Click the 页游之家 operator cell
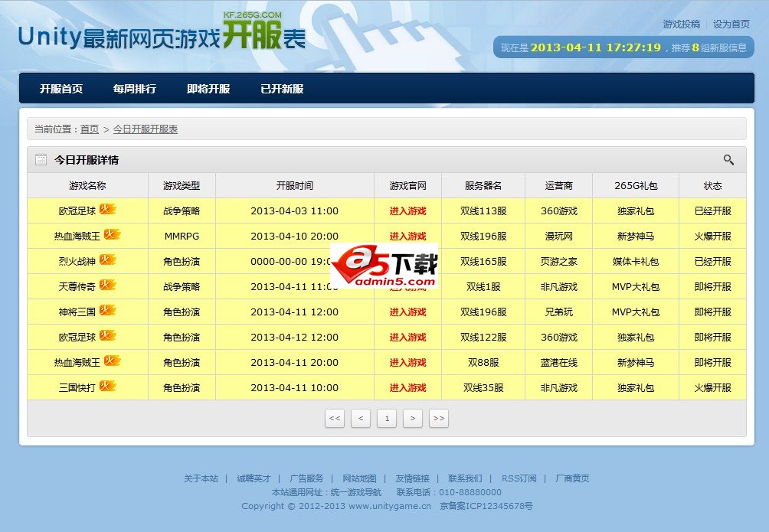Image resolution: width=769 pixels, height=532 pixels. 558,261
